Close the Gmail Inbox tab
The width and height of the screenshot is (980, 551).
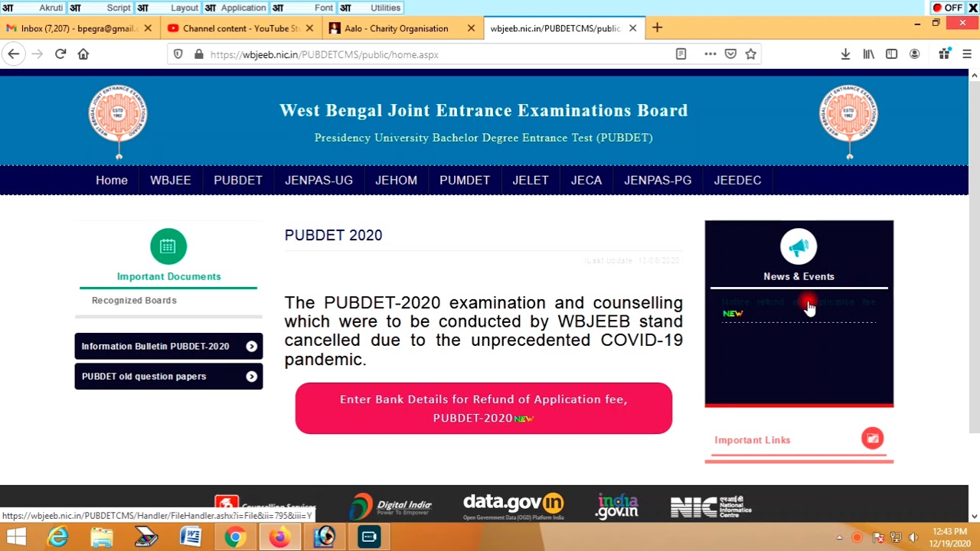(148, 28)
